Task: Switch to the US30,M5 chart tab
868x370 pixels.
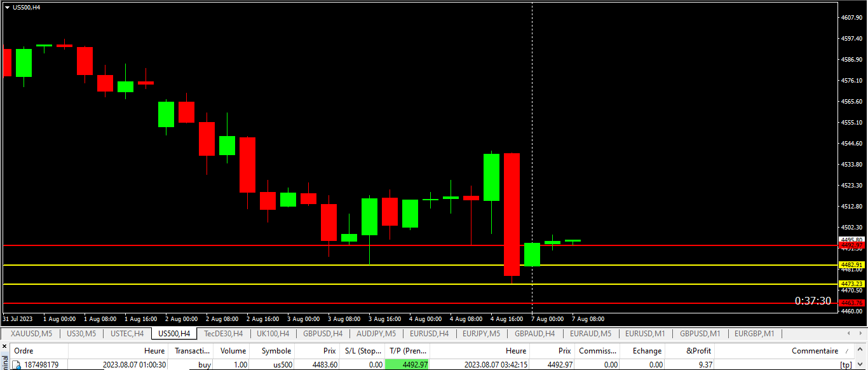Action: click(81, 334)
